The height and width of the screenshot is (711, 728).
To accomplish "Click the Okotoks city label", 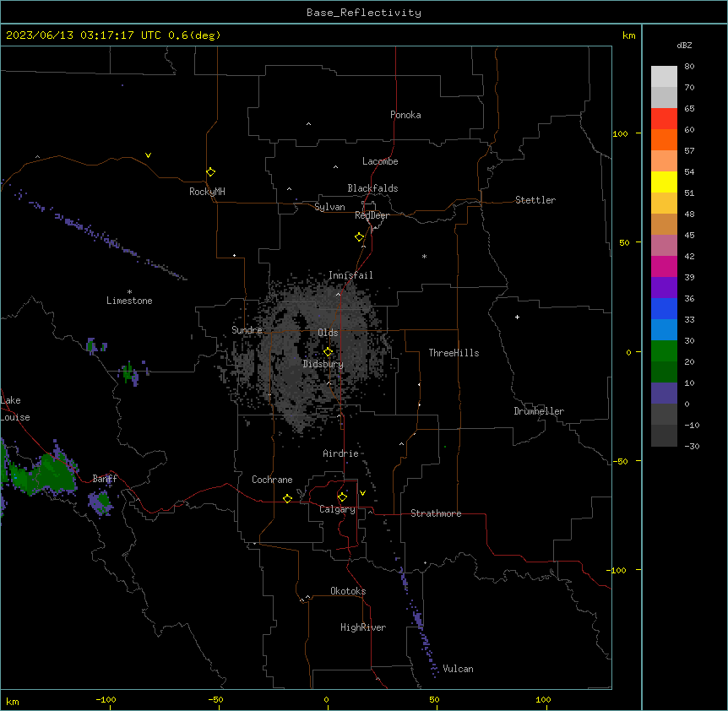I will (348, 591).
